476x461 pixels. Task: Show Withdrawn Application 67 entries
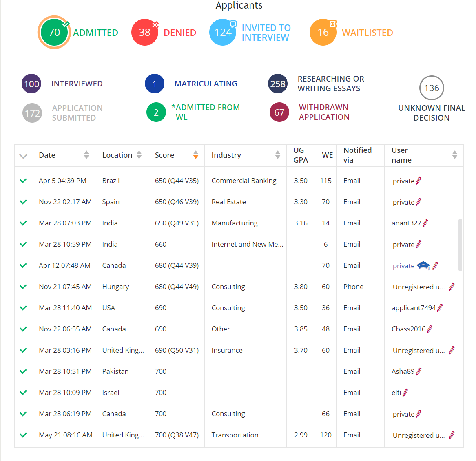279,112
